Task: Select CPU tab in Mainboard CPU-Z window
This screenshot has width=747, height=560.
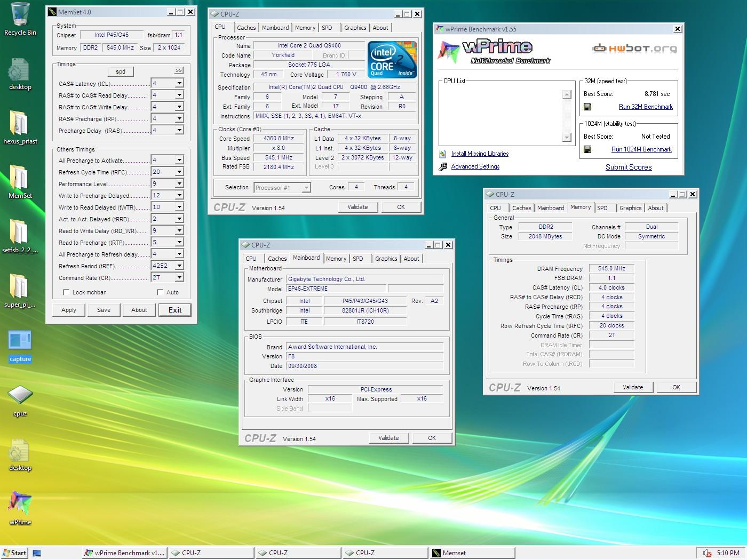Action: (x=251, y=259)
